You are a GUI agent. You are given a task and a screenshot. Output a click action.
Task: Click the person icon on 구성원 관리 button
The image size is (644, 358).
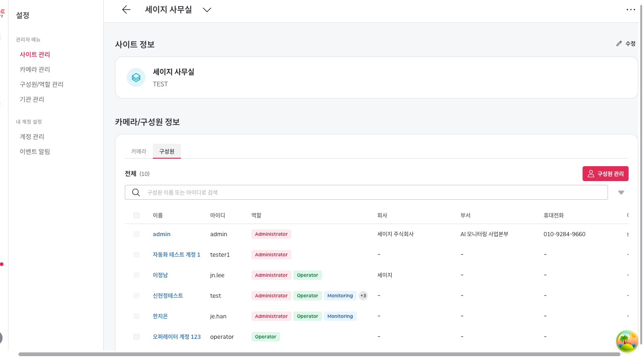click(x=591, y=174)
